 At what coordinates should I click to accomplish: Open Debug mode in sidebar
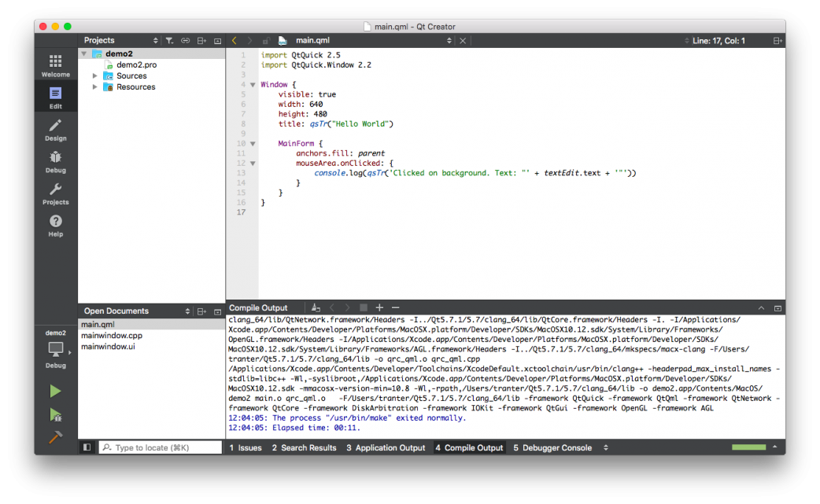(55, 161)
